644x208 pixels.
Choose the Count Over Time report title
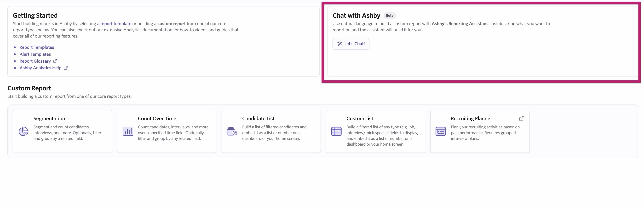click(157, 119)
